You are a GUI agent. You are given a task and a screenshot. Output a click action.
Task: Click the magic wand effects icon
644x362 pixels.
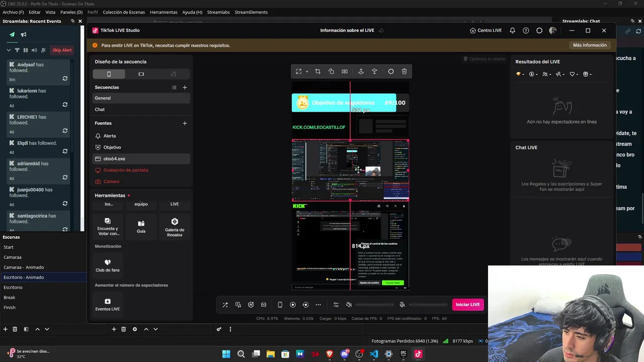[x=225, y=305]
